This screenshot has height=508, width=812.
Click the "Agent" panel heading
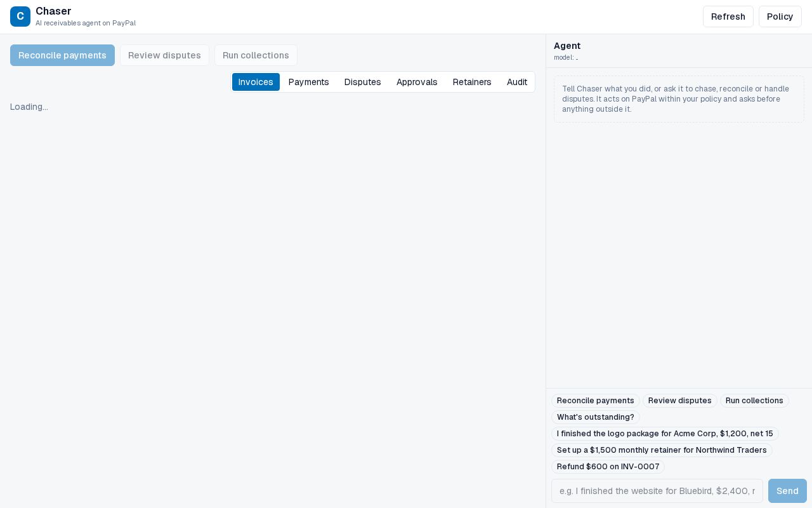click(x=567, y=46)
